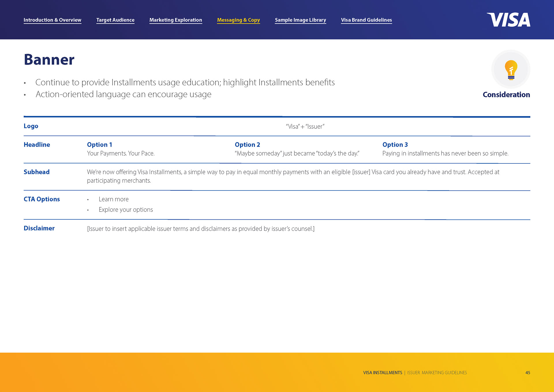This screenshot has height=392, width=554.
Task: Click the Consideration label text
Action: (506, 95)
